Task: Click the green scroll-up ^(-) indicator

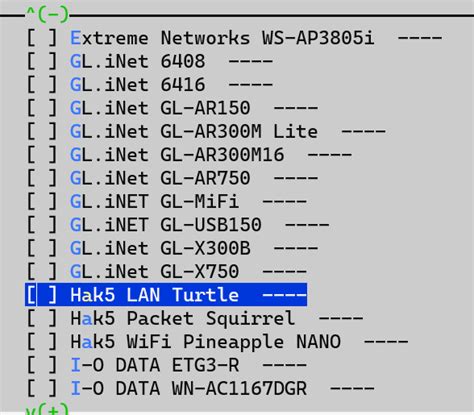Action: pyautogui.click(x=47, y=15)
